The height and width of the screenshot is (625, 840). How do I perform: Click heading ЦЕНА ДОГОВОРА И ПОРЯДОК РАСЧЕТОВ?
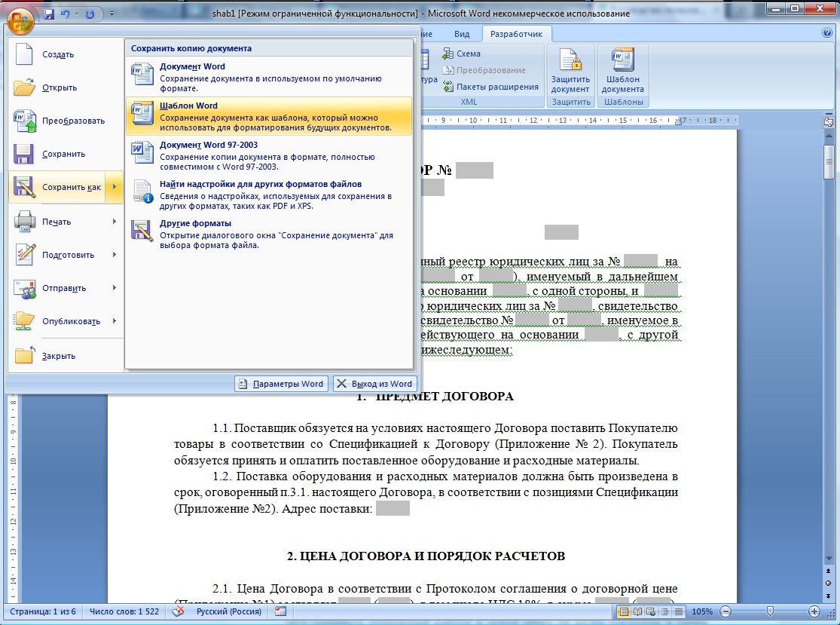coord(426,556)
